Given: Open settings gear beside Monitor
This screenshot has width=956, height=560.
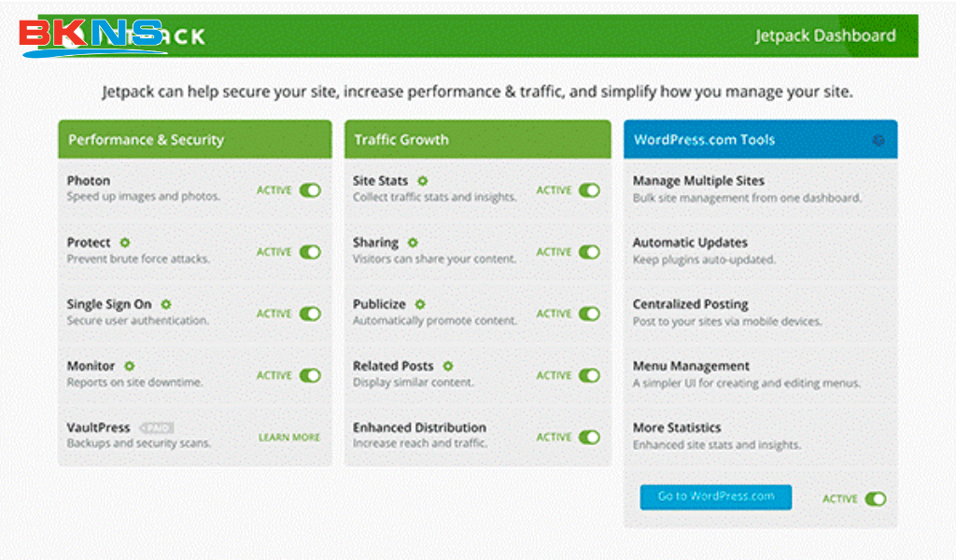Looking at the screenshot, I should [x=129, y=366].
